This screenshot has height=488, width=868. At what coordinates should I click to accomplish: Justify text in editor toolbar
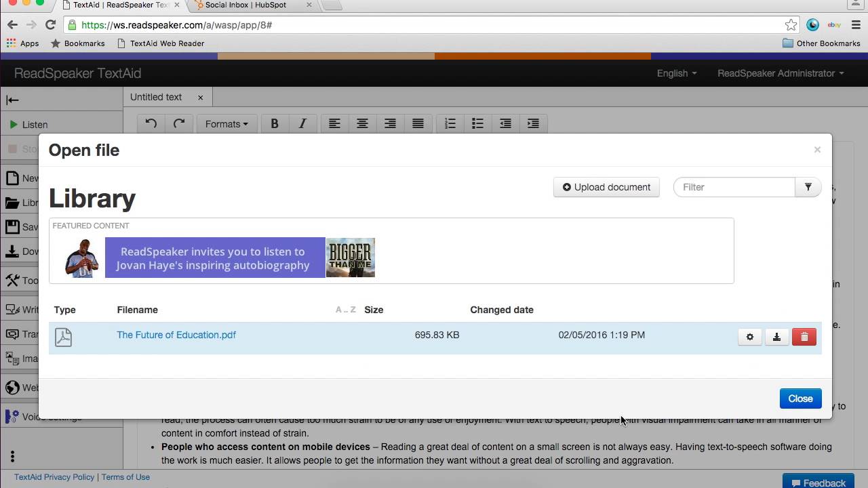click(x=418, y=124)
